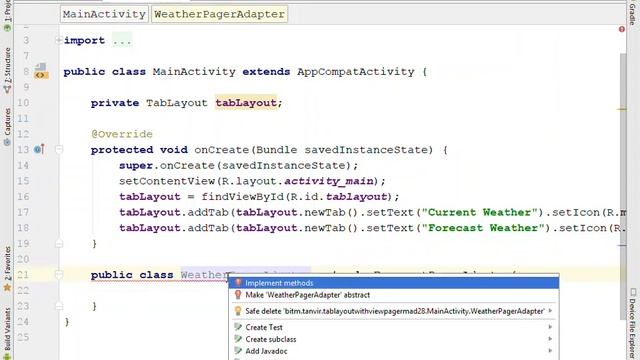Expand the Safe delete submenu arrow
Screen dimensions: 640x360
(x=551, y=311)
